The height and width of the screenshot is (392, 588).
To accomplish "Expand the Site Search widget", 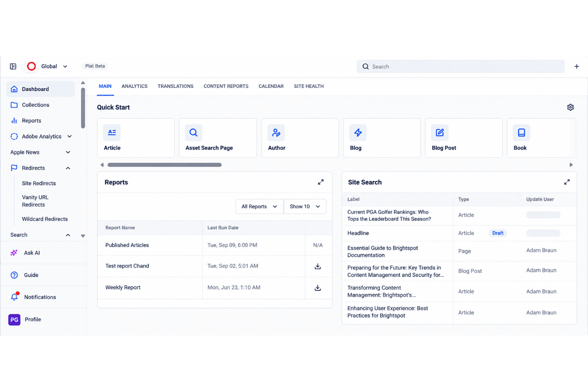I will point(567,182).
